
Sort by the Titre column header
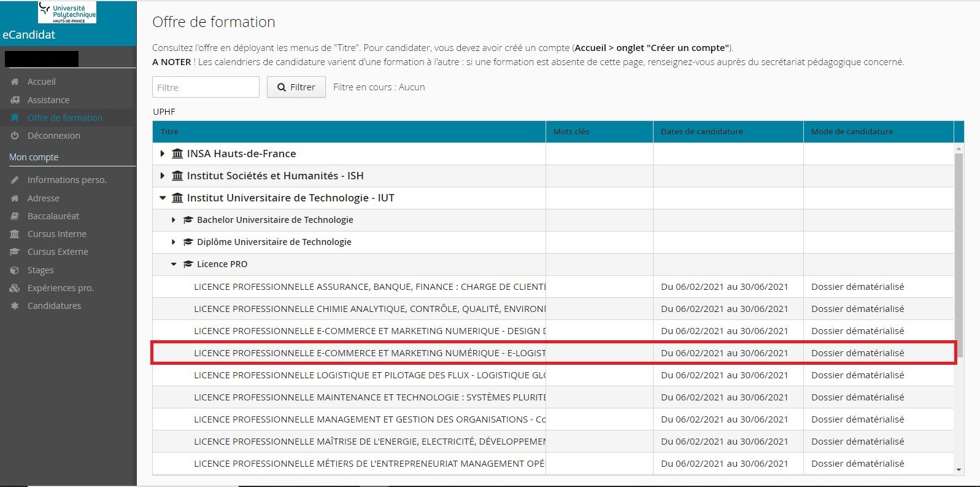pos(349,131)
